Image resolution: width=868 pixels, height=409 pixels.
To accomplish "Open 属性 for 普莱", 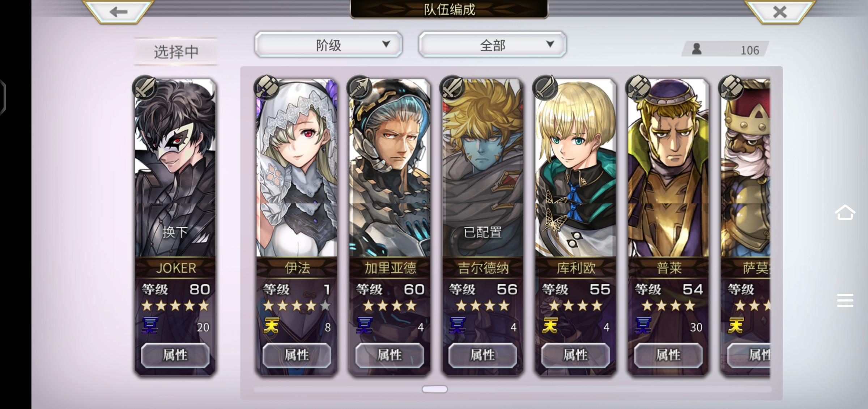I will coord(668,355).
